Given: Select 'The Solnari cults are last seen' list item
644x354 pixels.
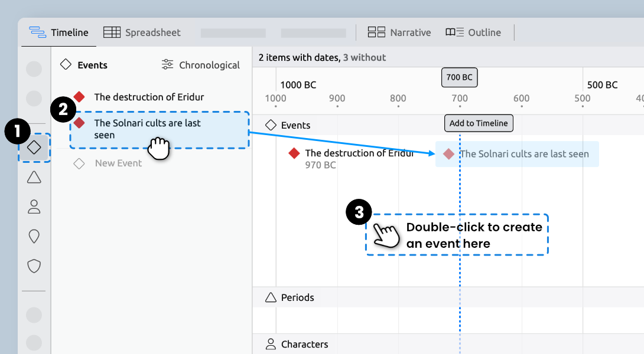Looking at the screenshot, I should [x=160, y=130].
